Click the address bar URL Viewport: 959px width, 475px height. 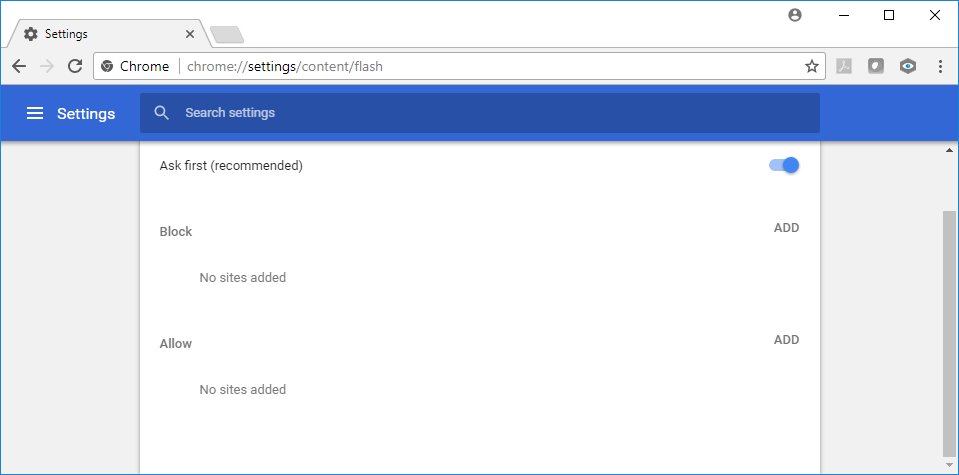pyautogui.click(x=284, y=66)
